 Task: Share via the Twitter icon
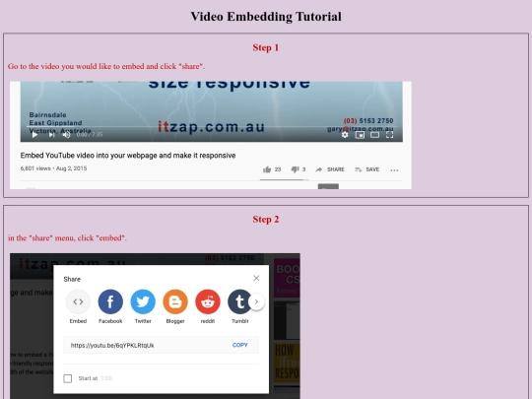coord(143,301)
